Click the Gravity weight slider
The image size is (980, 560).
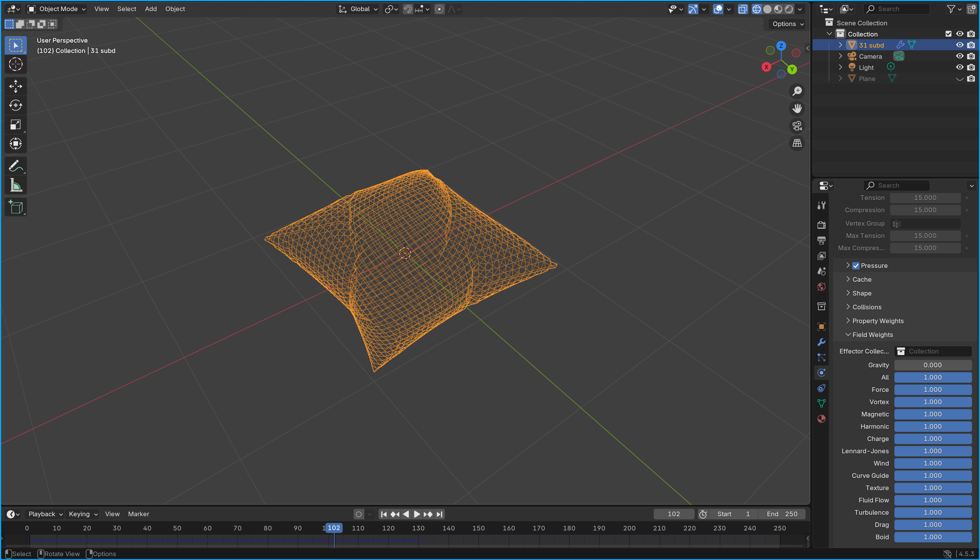click(x=932, y=365)
